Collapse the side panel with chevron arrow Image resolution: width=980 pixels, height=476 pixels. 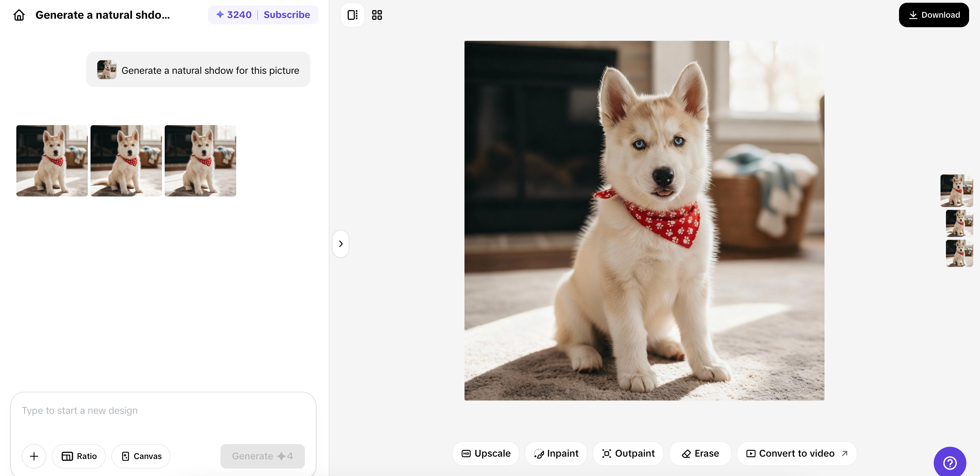341,244
